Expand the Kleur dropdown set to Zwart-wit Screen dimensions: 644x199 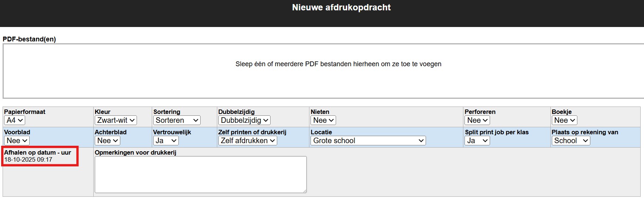pos(115,120)
